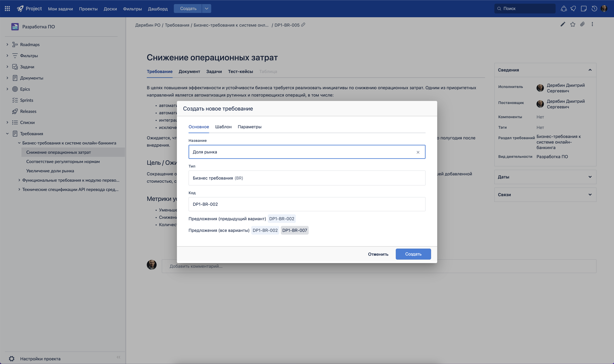Screen dimensions: 614x364
Task: Open the apps grid menu icon
Action: [x=7, y=9]
